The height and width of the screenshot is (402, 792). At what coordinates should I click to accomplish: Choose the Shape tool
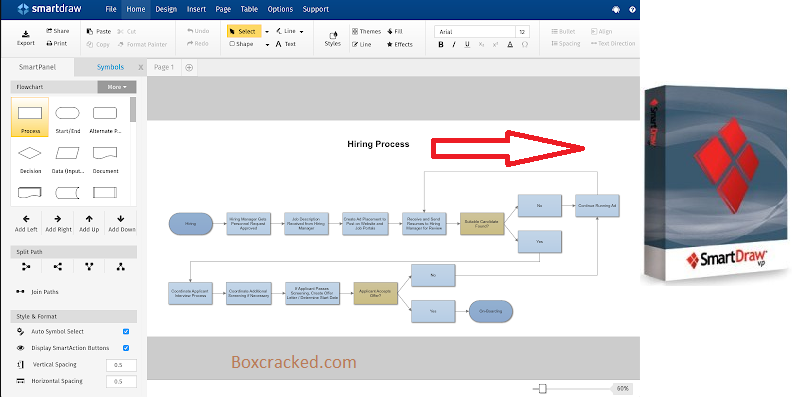pos(241,44)
